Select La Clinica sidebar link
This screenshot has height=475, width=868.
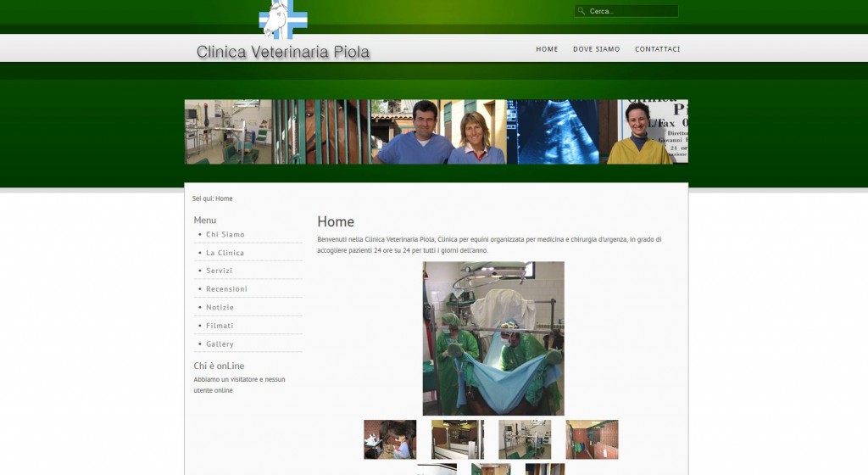tap(225, 253)
